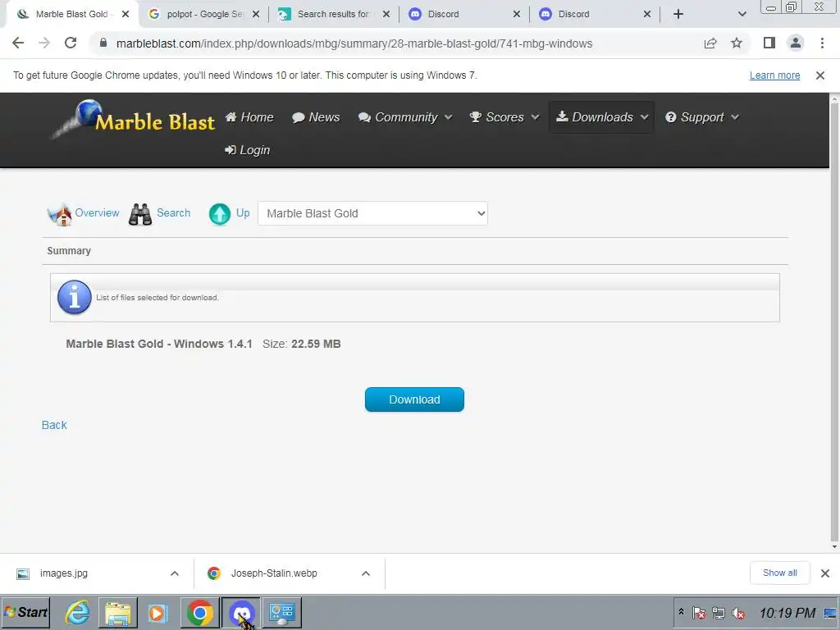Screen dimensions: 840x630
Task: Click the share page icon in address bar
Action: pyautogui.click(x=710, y=43)
